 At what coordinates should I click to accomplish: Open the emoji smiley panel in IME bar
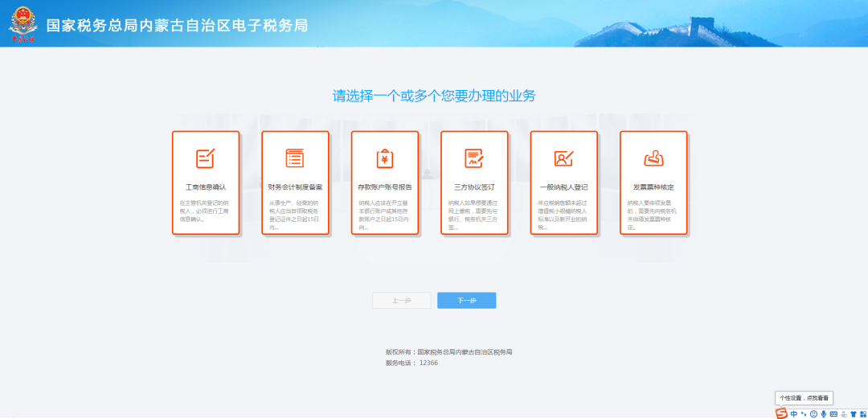(x=813, y=414)
